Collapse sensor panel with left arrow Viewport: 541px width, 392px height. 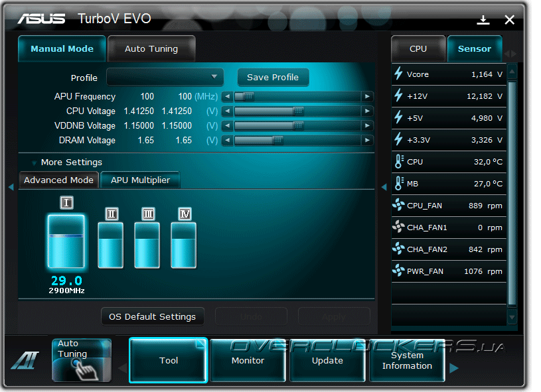click(384, 187)
